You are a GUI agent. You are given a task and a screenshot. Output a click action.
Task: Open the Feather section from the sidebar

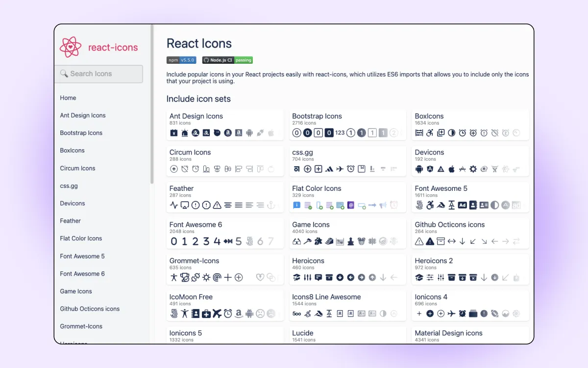70,221
